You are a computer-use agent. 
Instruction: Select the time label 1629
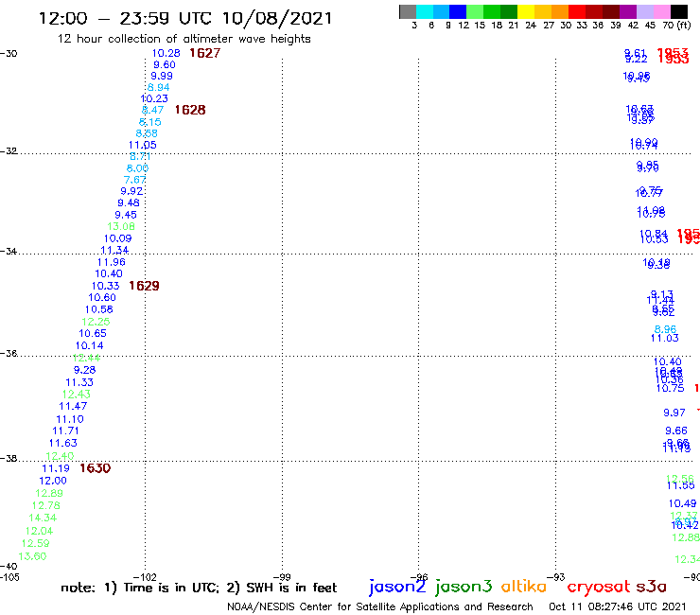pos(144,286)
